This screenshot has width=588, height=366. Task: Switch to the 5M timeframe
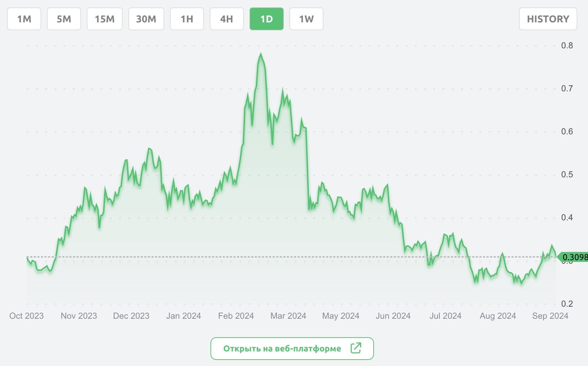64,19
